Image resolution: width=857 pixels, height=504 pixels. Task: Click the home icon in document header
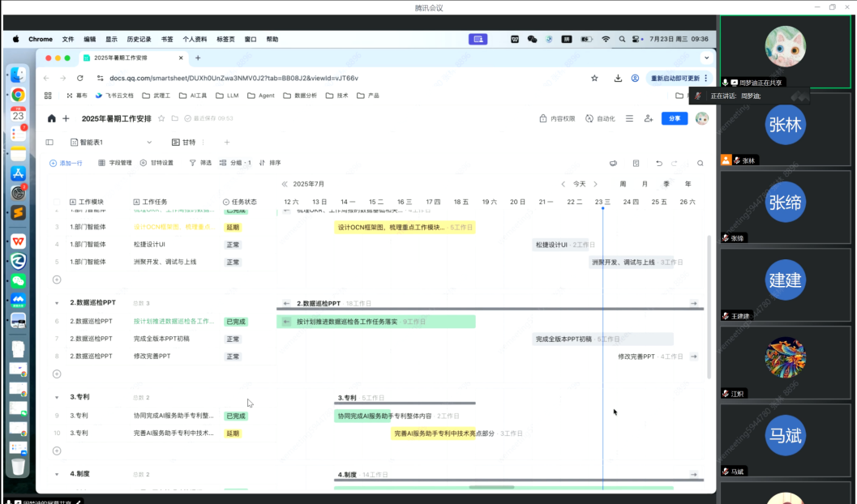pyautogui.click(x=52, y=118)
